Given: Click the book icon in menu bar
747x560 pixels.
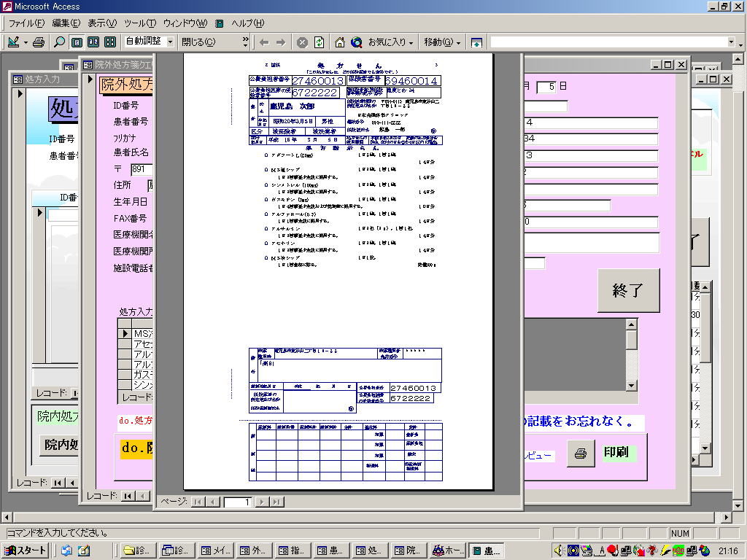Looking at the screenshot, I should pos(219,23).
